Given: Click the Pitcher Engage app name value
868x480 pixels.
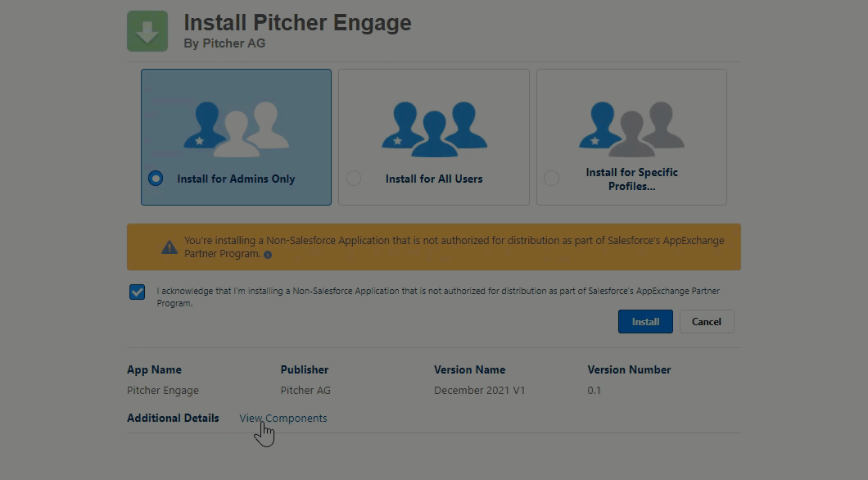Looking at the screenshot, I should [x=163, y=391].
